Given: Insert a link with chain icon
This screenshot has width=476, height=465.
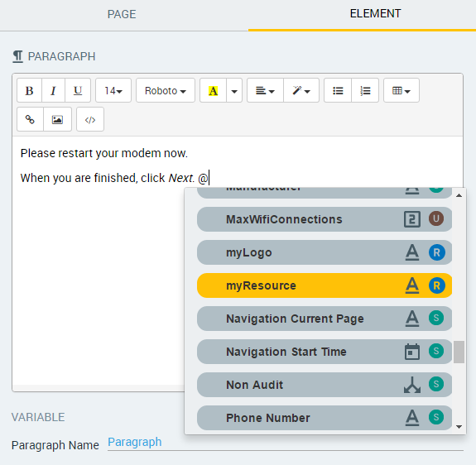Looking at the screenshot, I should pyautogui.click(x=30, y=119).
